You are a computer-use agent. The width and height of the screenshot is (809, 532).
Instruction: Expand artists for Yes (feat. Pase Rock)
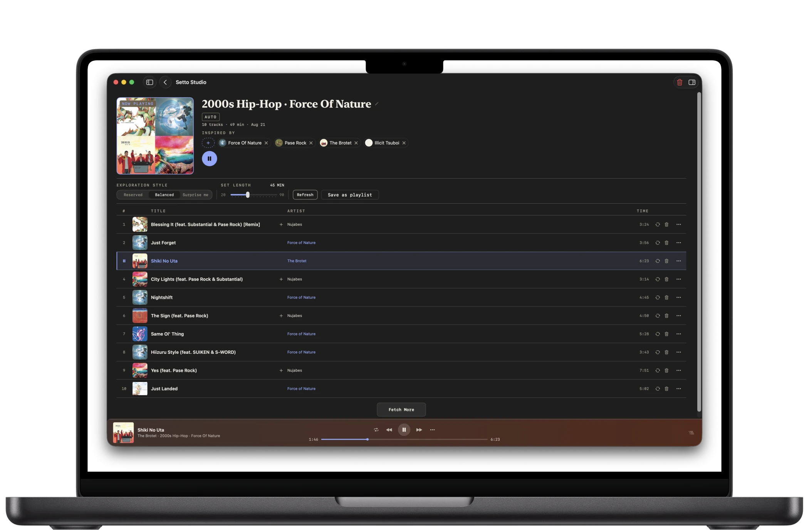pyautogui.click(x=281, y=370)
